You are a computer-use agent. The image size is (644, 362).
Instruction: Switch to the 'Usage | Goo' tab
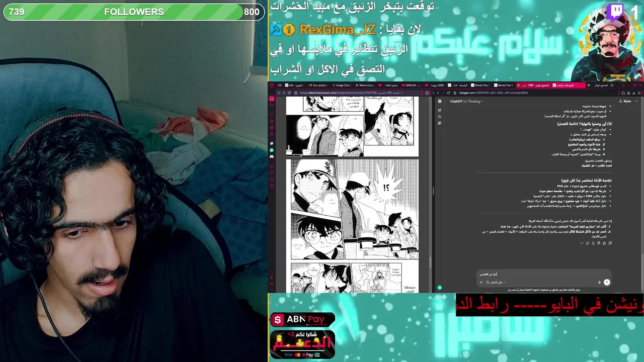pyautogui.click(x=342, y=85)
